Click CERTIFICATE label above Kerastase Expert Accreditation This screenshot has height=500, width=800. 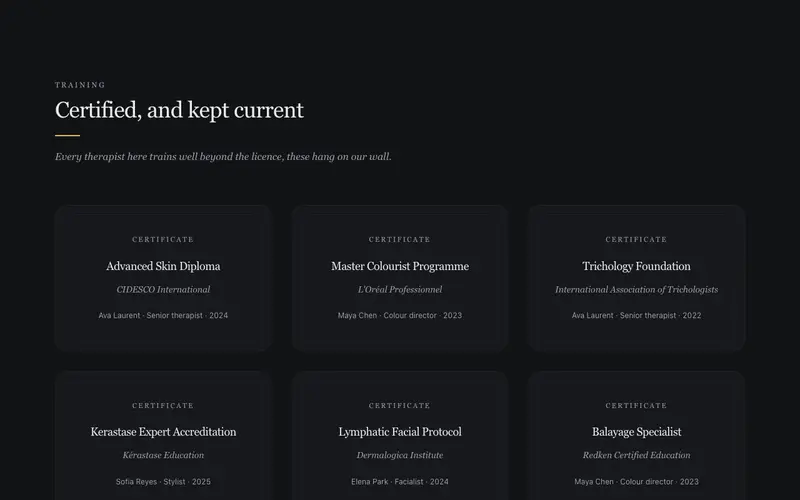pos(163,406)
